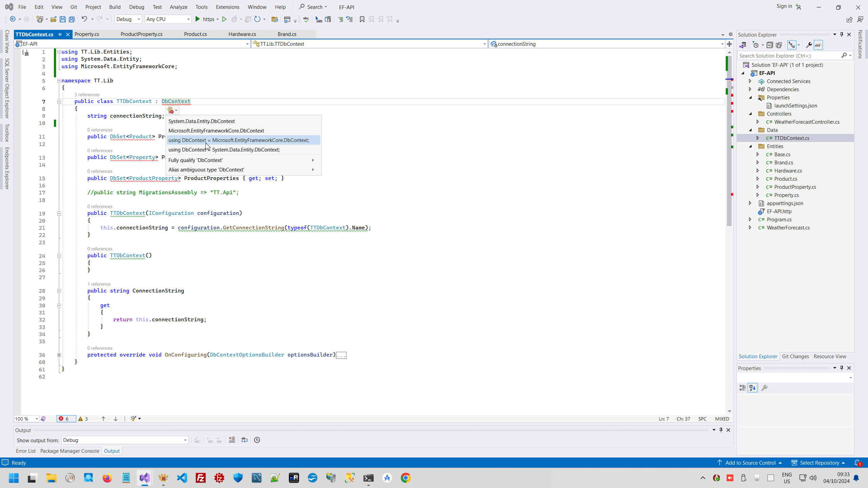Click the Search Solution Explorer input field
The width and height of the screenshot is (868, 488).
(x=789, y=56)
